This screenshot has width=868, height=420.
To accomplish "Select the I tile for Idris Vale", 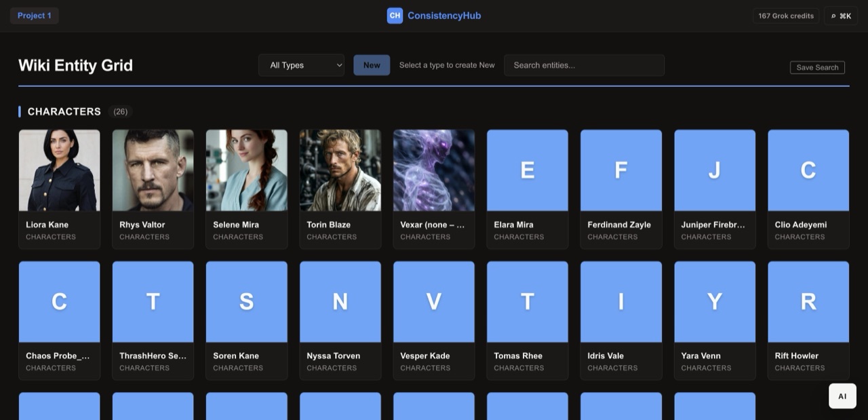I will (621, 302).
